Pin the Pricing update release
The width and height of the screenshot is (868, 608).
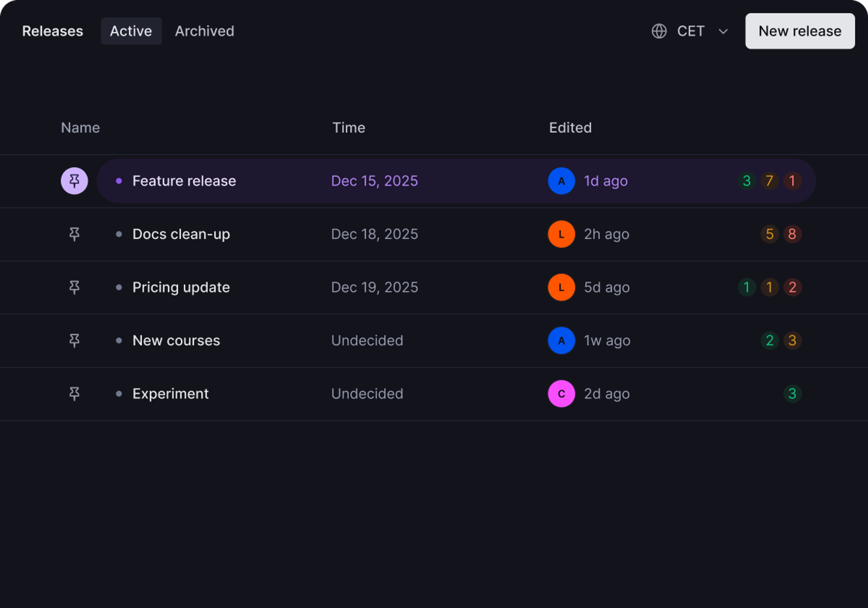[x=74, y=287]
